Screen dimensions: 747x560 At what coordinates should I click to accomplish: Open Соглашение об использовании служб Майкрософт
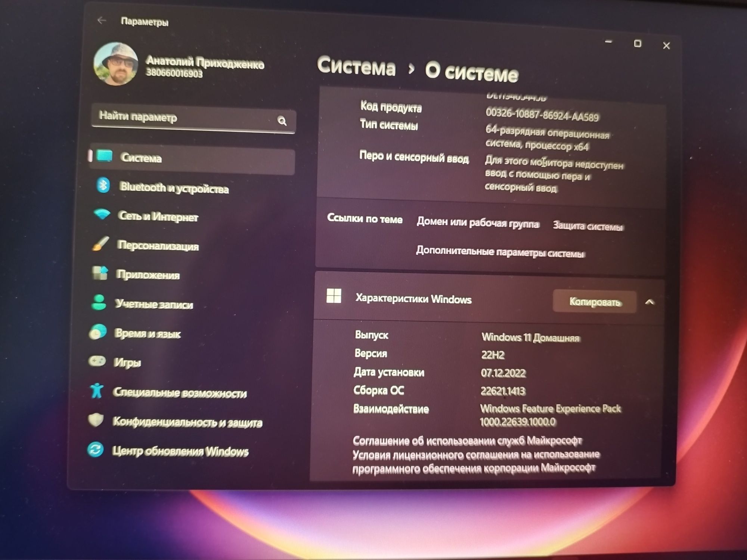tap(467, 441)
